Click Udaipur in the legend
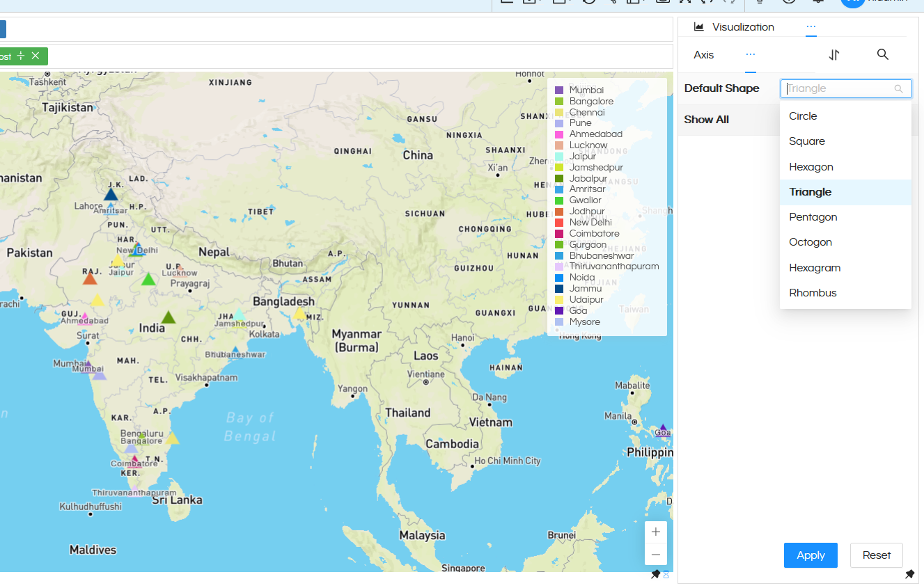924x588 pixels. (586, 300)
